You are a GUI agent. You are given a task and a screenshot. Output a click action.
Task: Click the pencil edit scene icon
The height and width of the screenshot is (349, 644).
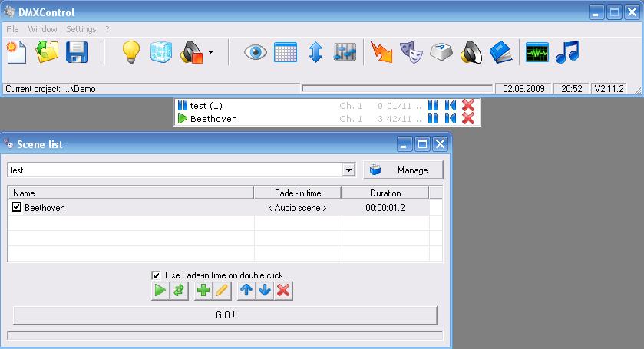click(221, 291)
